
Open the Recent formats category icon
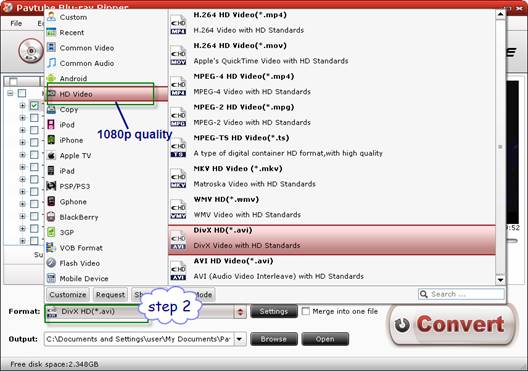tap(51, 32)
